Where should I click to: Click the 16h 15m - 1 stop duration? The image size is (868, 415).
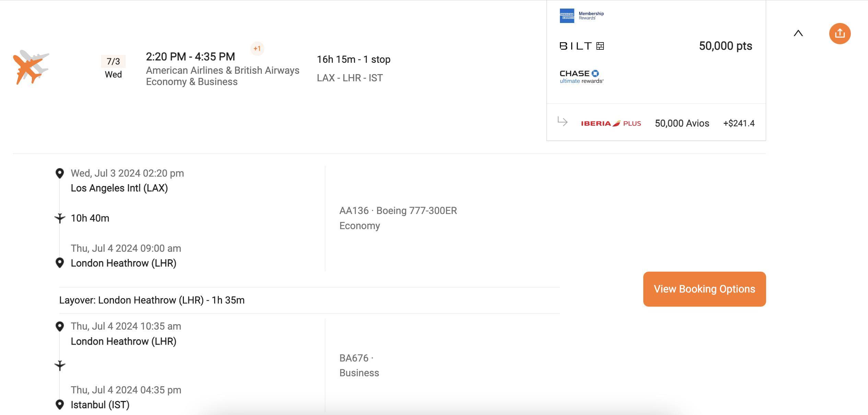pos(353,59)
